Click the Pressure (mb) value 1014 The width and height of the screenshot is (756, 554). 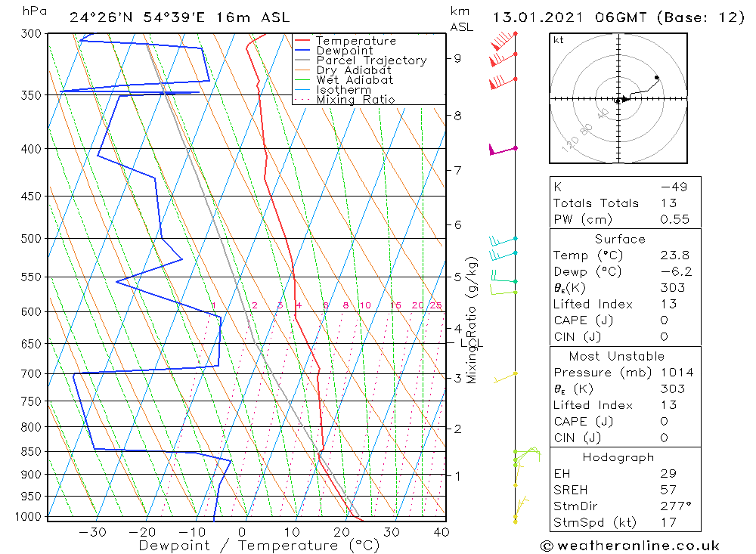pos(677,373)
